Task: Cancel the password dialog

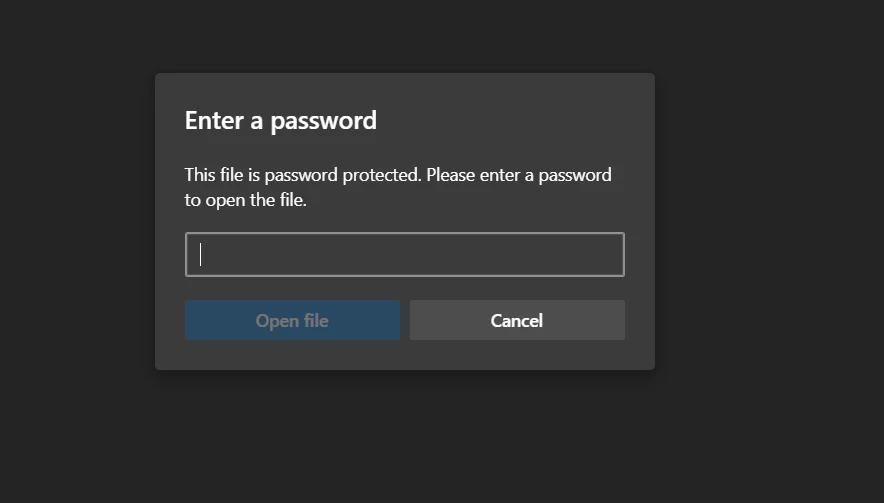Action: click(x=517, y=320)
